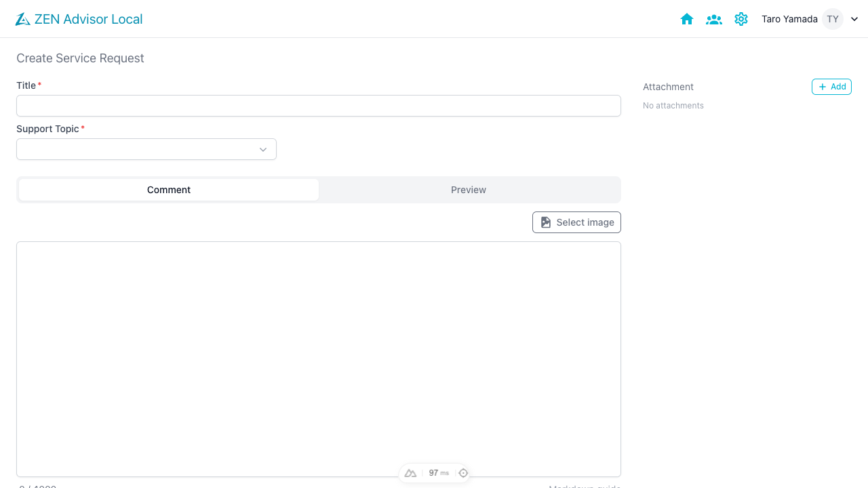The width and height of the screenshot is (868, 488).
Task: Open settings via the gear icon
Action: (x=741, y=18)
